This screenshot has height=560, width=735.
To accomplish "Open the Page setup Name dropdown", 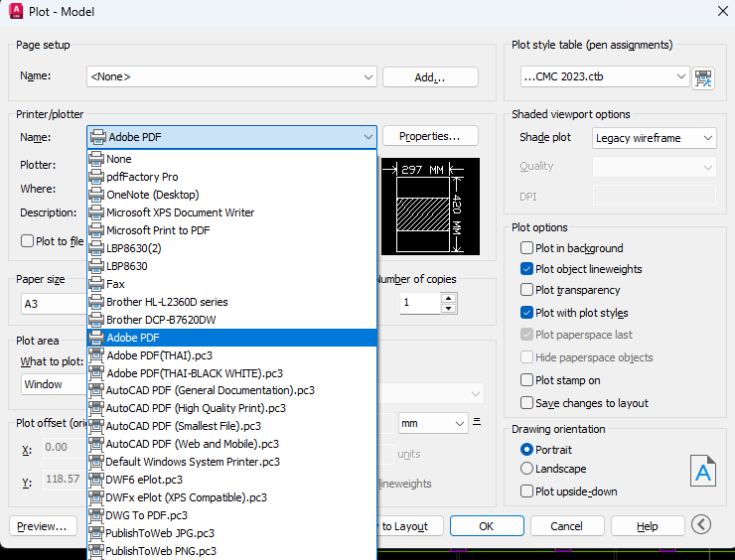I will click(x=231, y=76).
